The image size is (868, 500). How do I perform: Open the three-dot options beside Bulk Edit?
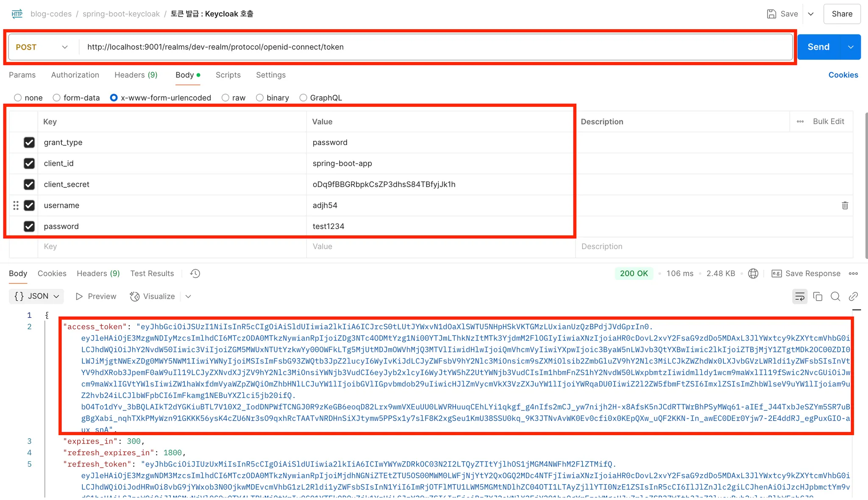coord(800,122)
